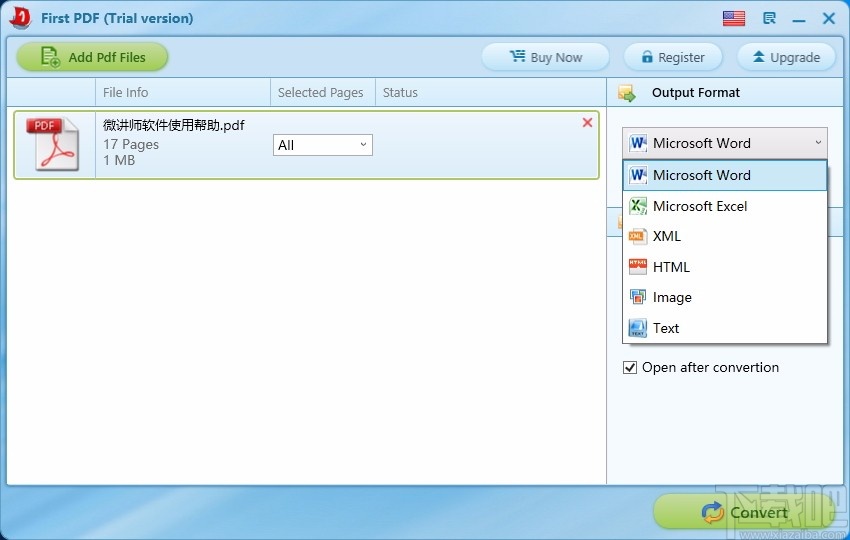The image size is (850, 540).
Task: Close the First PDF window
Action: (828, 18)
